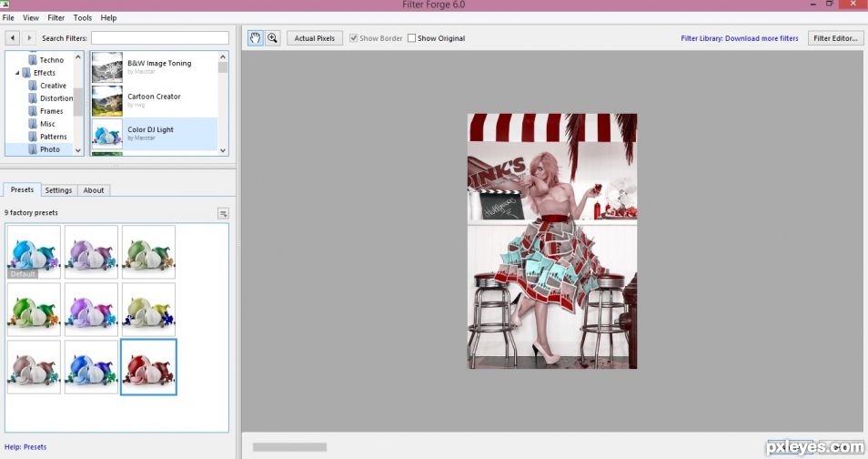The image size is (868, 459).
Task: Select the Default blue preset thumbnail
Action: tap(34, 251)
